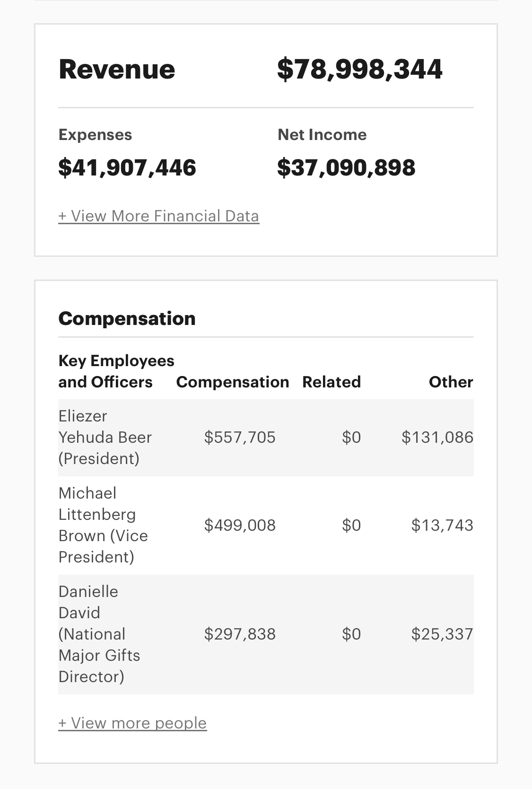This screenshot has height=789, width=532.
Task: Click Eliezer Beer's $557,705 compensation value
Action: [x=240, y=437]
